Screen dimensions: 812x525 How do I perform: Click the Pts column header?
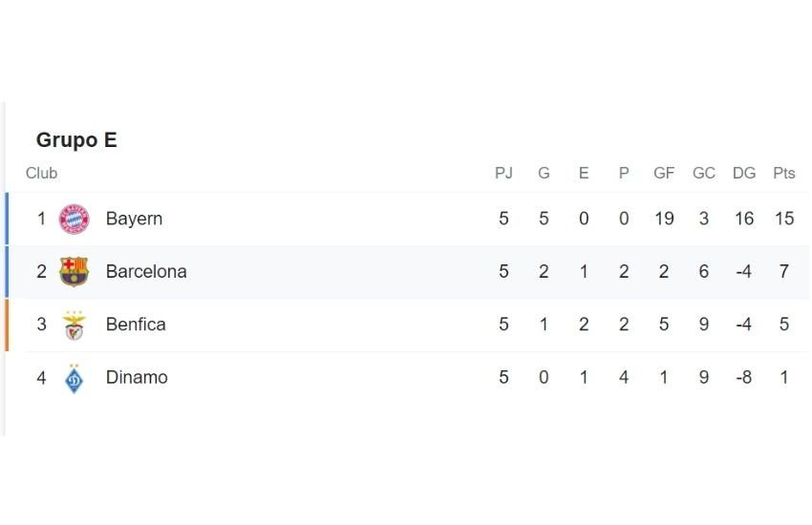tap(784, 173)
